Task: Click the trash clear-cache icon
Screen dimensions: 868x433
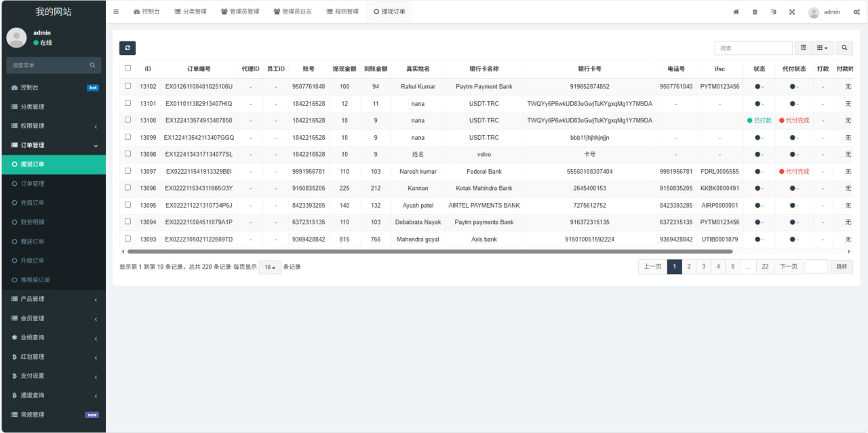Action: [755, 12]
